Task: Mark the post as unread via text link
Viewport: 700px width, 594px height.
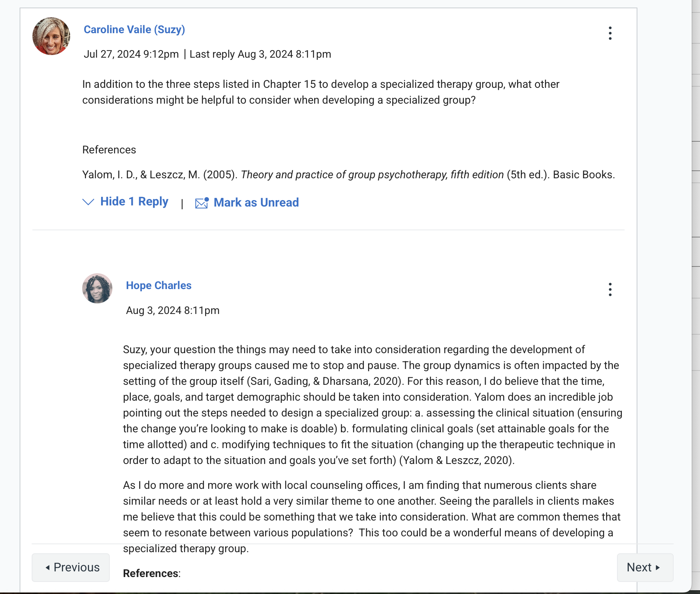Action: point(256,203)
